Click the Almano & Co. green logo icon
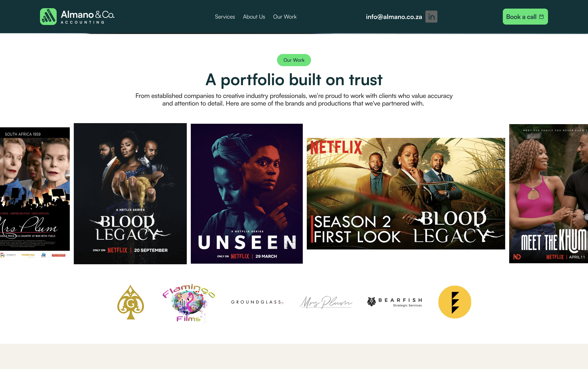588x369 pixels. [48, 17]
